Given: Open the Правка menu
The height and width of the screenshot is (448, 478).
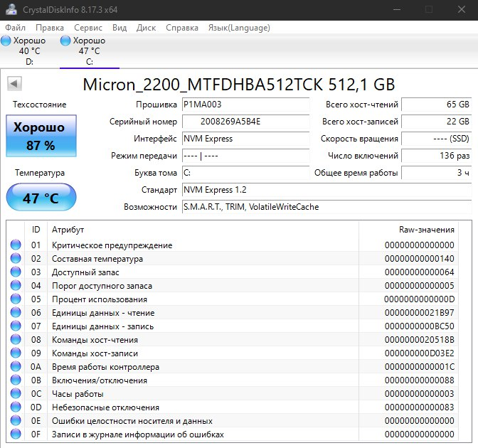Looking at the screenshot, I should [x=50, y=28].
